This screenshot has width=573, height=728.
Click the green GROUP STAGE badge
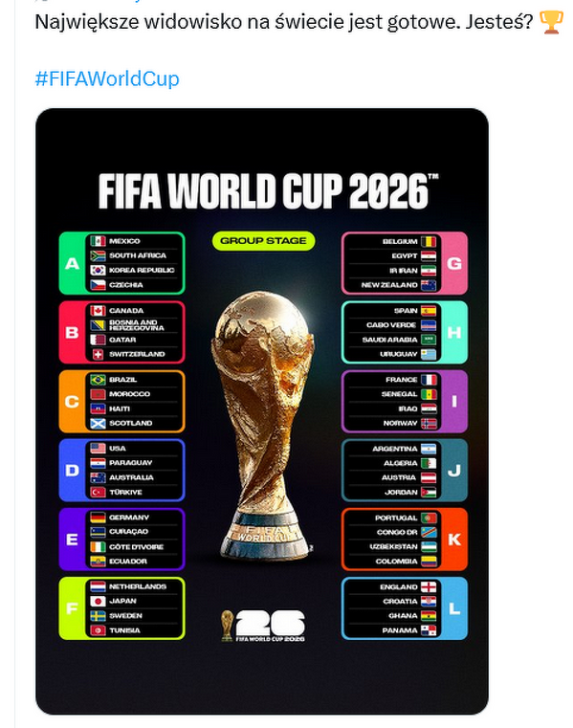tap(263, 241)
